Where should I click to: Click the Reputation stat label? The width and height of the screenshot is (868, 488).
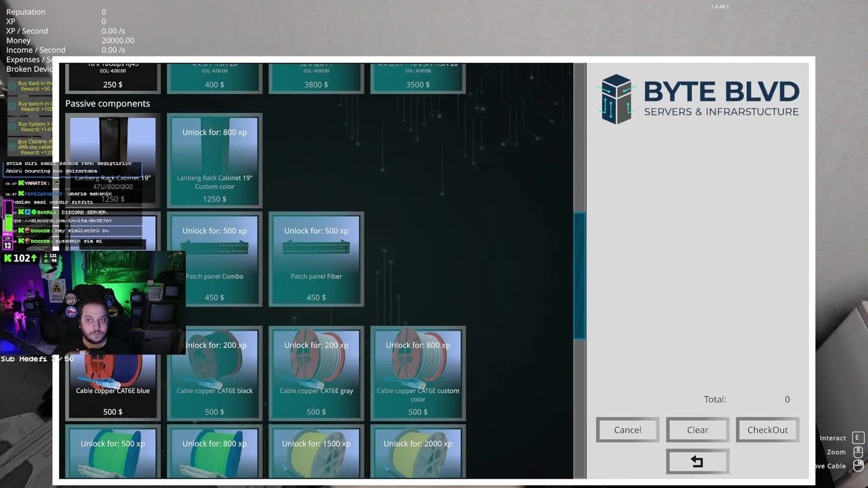click(26, 12)
